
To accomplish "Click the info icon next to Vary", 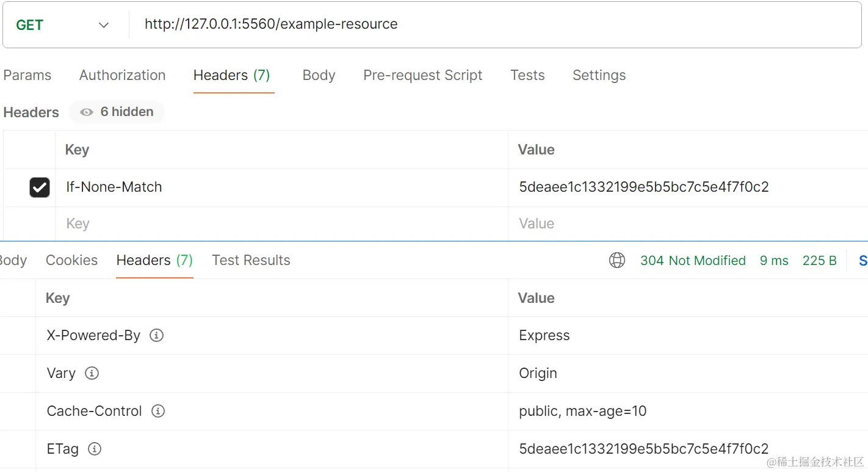I will tap(92, 373).
